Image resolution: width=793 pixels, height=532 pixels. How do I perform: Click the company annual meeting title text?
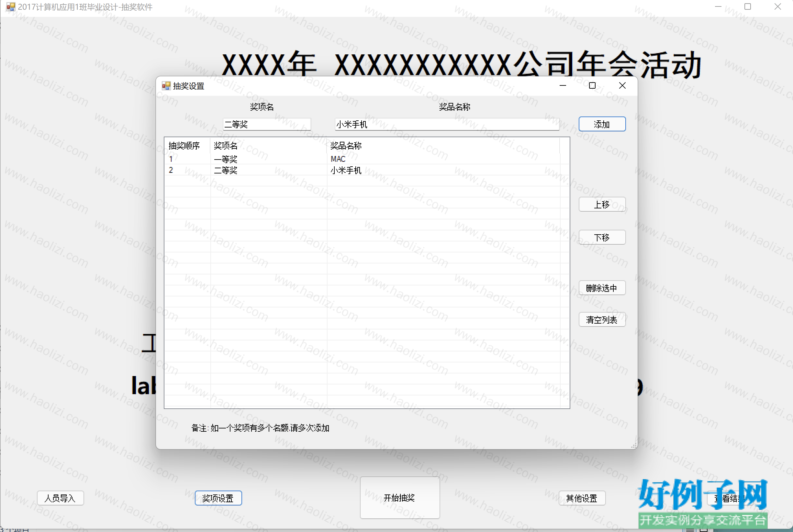[462, 64]
